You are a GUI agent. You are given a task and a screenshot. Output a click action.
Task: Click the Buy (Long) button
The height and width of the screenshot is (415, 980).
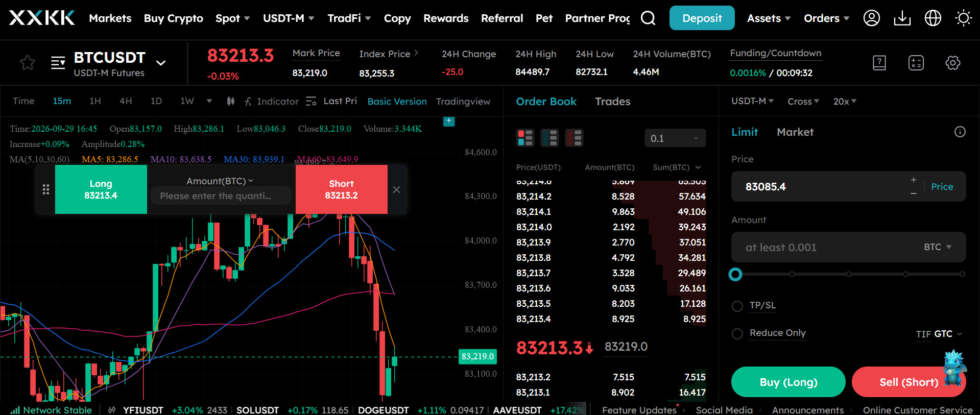[788, 382]
